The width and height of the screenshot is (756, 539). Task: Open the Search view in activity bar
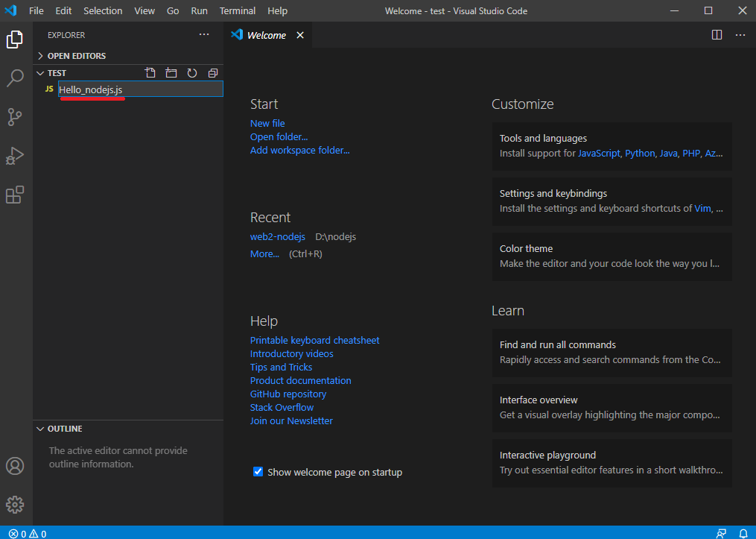[x=15, y=78]
